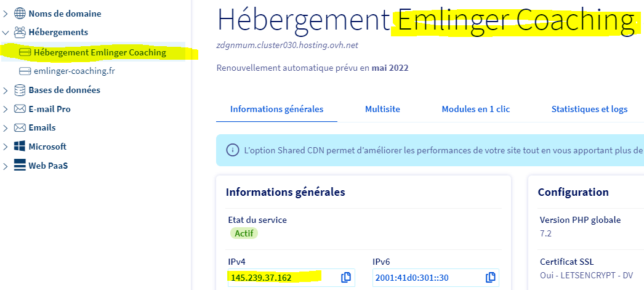Open the Statistiques et logs tab
Screen dimensions: 644x290
(589, 109)
